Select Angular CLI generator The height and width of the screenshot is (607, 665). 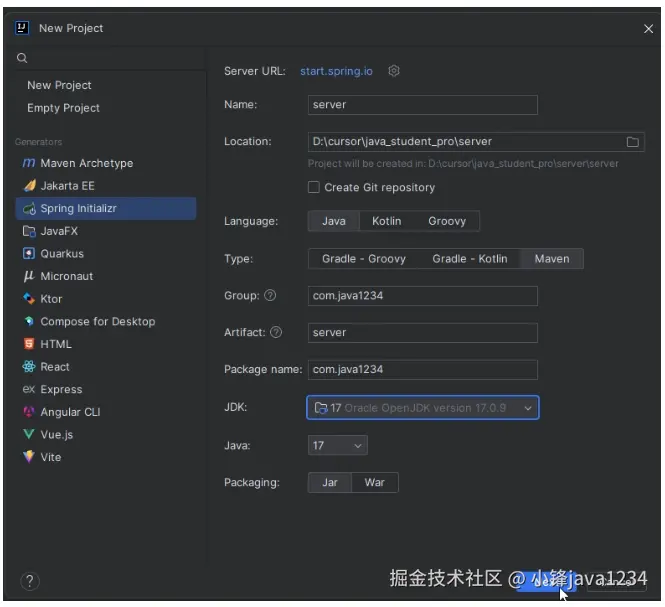(106, 411)
